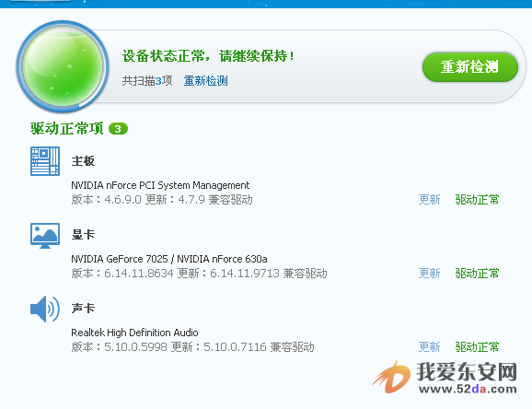Click the blue 重新检测 link
Viewport: 532px width, 409px height.
pyautogui.click(x=205, y=81)
